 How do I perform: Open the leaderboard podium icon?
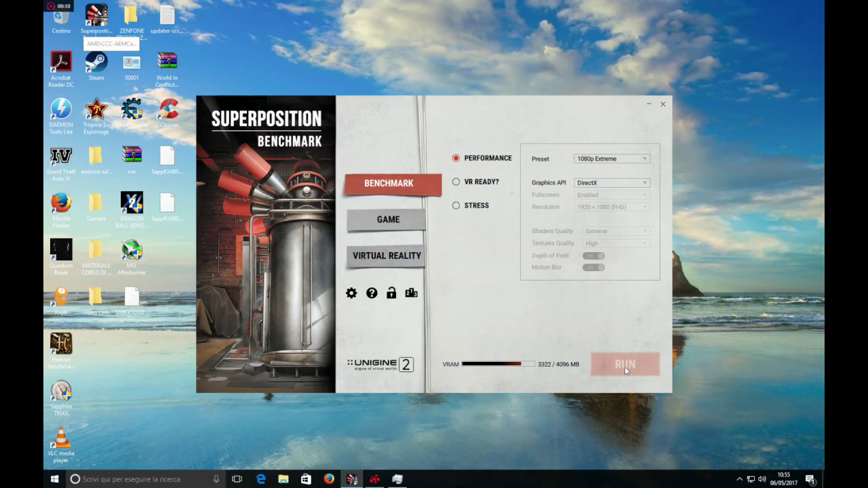(411, 293)
